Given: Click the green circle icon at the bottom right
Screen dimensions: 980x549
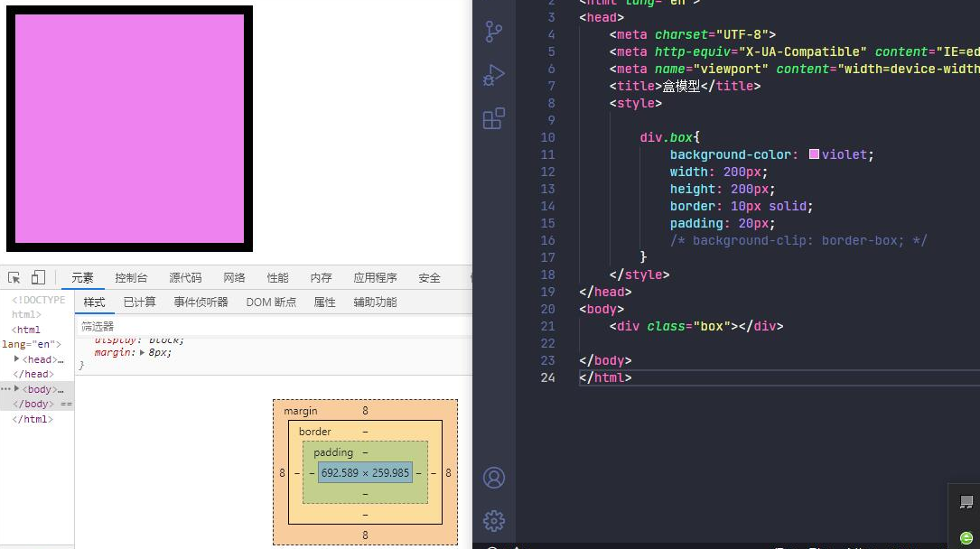Looking at the screenshot, I should pos(966,538).
